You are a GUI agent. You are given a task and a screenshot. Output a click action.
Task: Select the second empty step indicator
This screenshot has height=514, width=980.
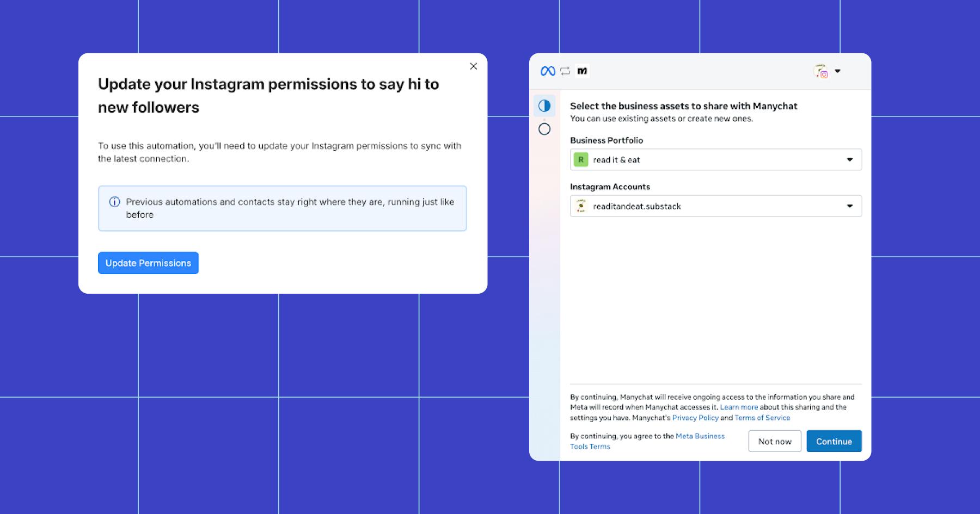tap(544, 129)
